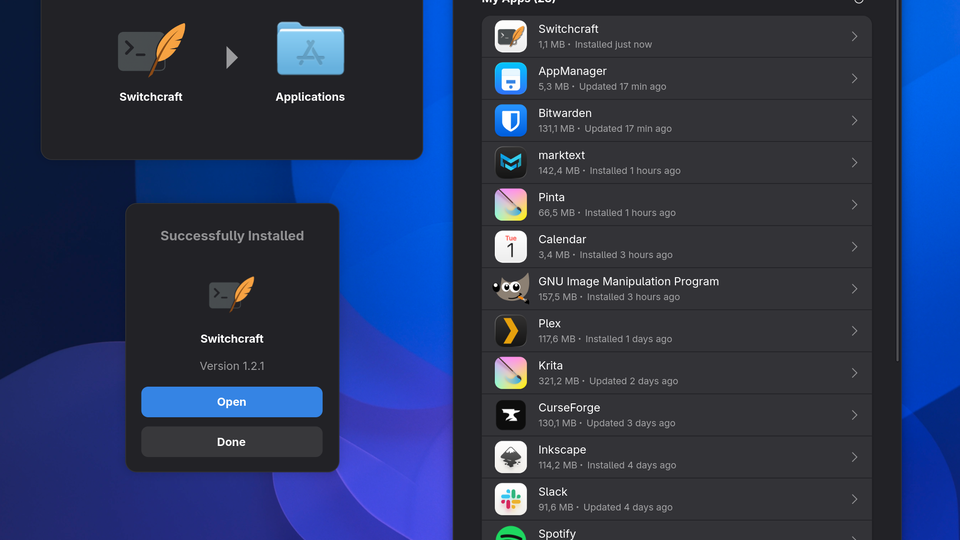Click "321,2 MB · Updated 2 days ago"
Viewport: 960px width, 540px height.
[x=608, y=381]
